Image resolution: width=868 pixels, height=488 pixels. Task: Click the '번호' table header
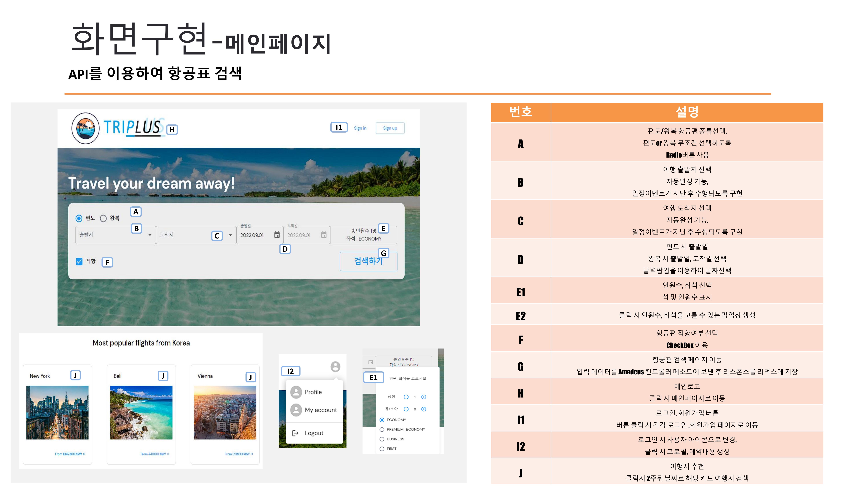521,112
